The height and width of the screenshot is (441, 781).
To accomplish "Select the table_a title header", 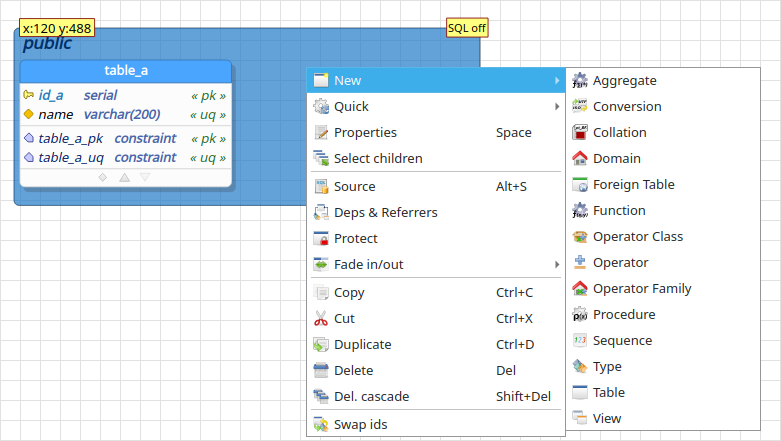I will [x=126, y=71].
